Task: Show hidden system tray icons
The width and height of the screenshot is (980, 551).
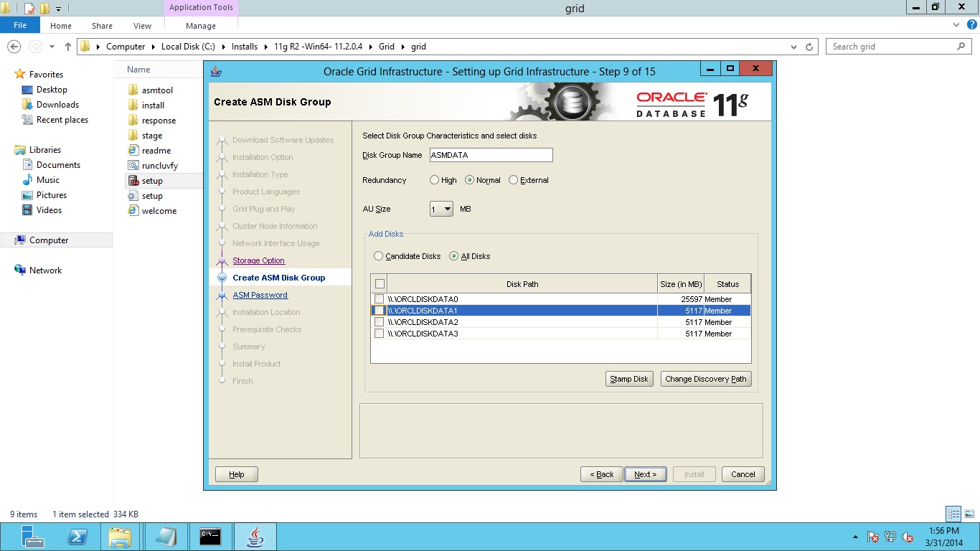Action: (854, 537)
